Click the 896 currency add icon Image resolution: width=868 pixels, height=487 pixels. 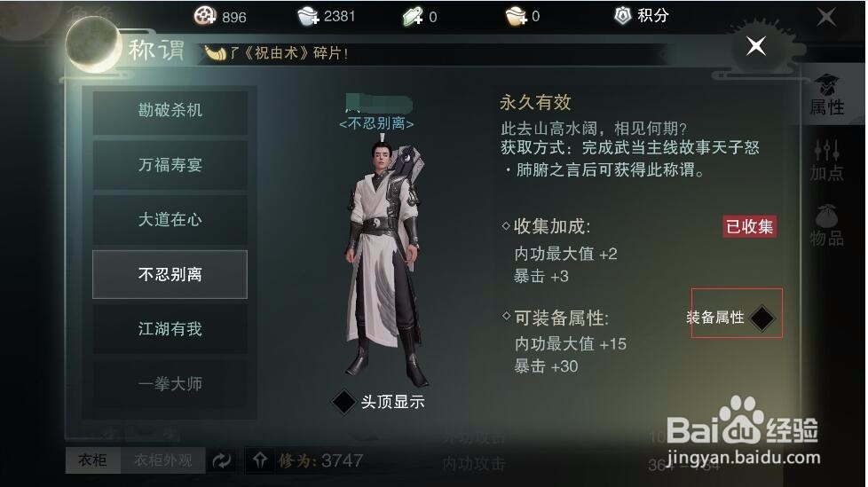[204, 15]
